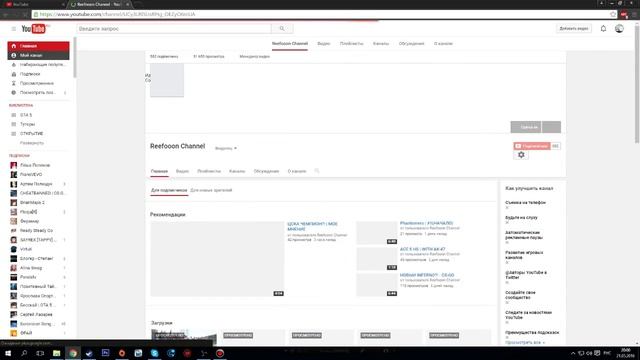Image resolution: width=640 pixels, height=360 pixels.
Task: Open the Windows Start menu
Action: (8, 353)
